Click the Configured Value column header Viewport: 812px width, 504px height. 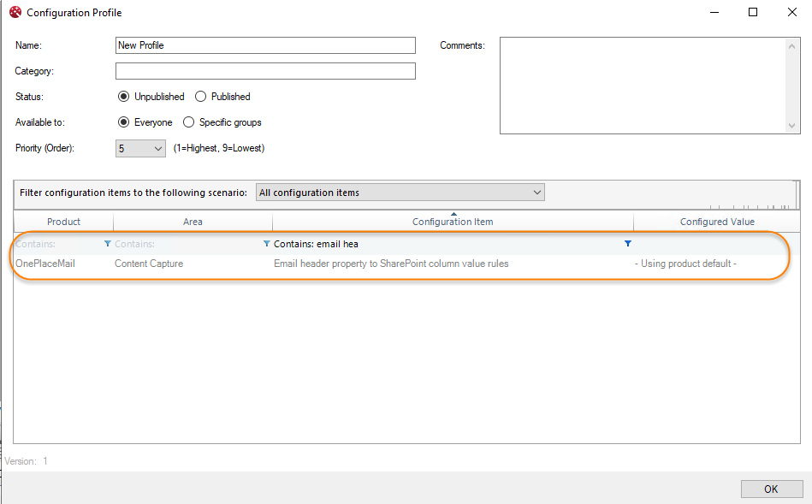coord(717,222)
